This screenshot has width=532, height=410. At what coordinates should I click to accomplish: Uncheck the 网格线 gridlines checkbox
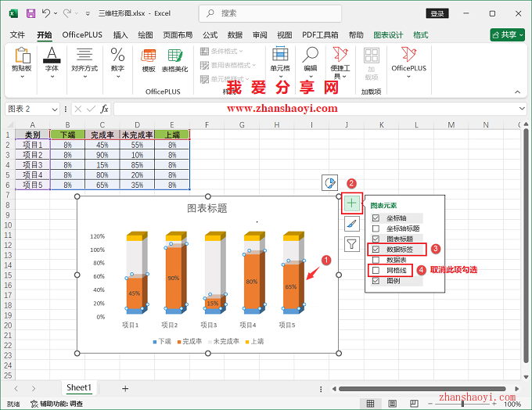pos(376,270)
